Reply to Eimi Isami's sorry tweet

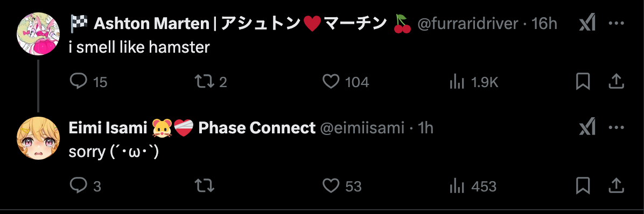78,187
